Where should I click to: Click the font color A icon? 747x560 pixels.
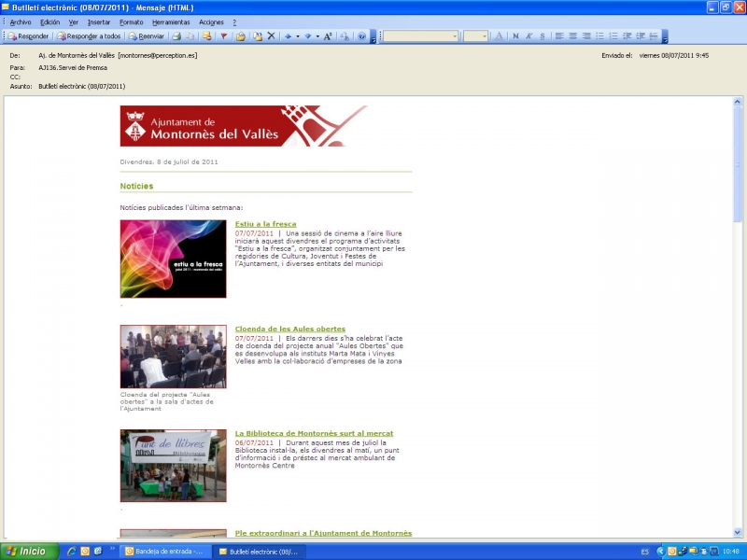(x=499, y=36)
